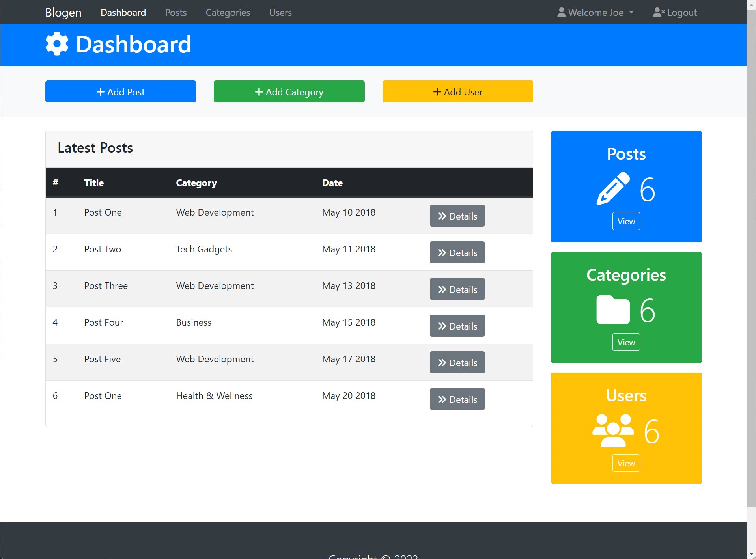756x559 pixels.
Task: Open Details for Post Four
Action: [457, 326]
